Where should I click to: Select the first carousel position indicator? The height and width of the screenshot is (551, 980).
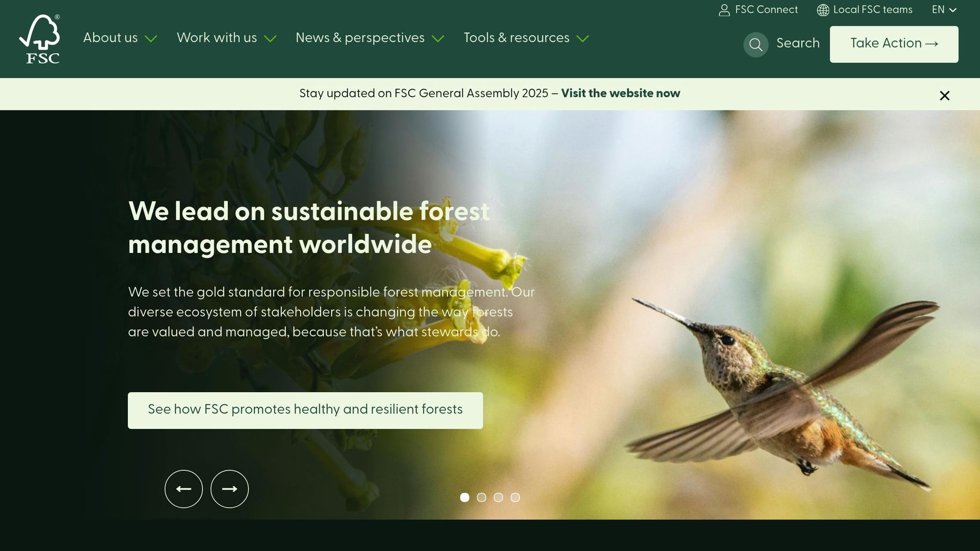(465, 497)
